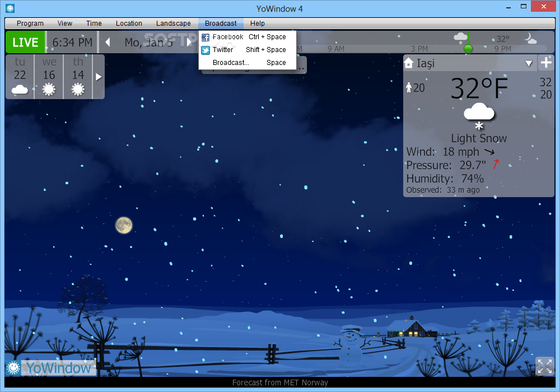Click the home icon beside Iași
The height and width of the screenshot is (392, 560).
pos(409,63)
